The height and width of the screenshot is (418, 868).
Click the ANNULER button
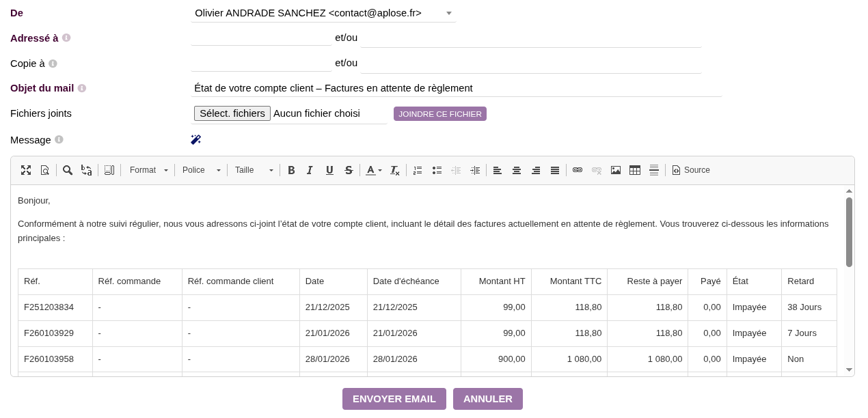coord(487,399)
